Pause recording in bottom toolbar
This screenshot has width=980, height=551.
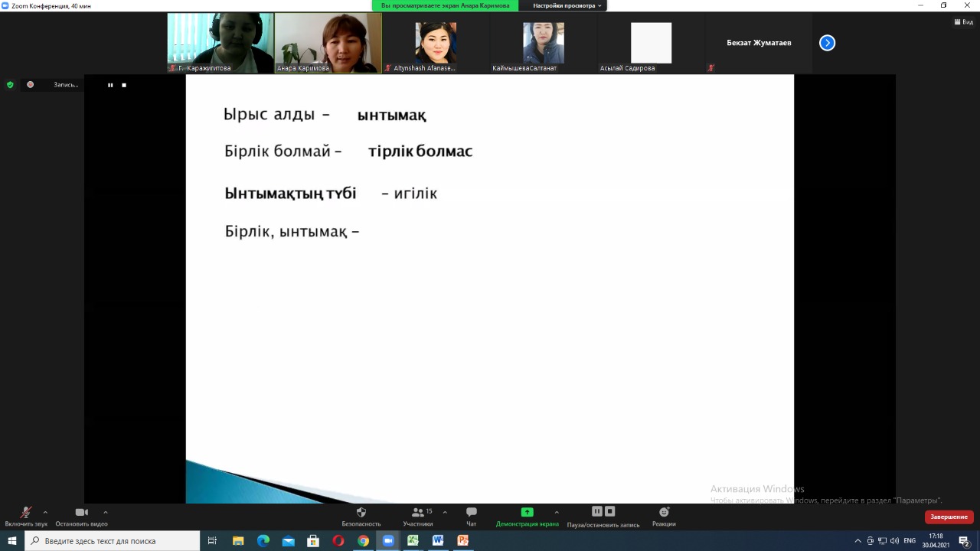[x=597, y=511]
